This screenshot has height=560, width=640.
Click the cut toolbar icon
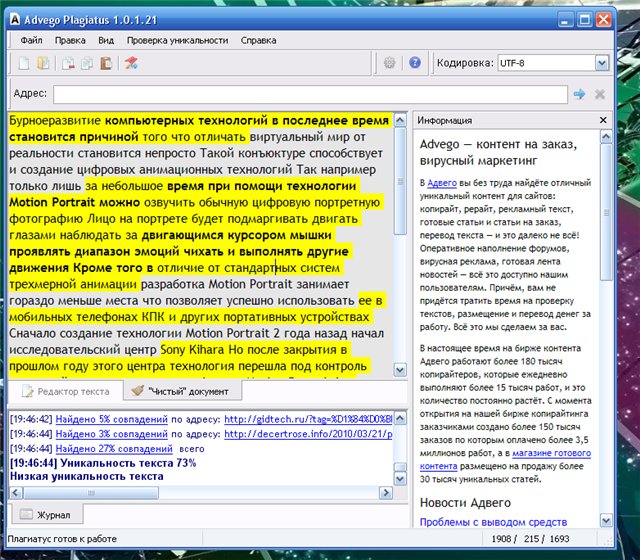pos(68,64)
